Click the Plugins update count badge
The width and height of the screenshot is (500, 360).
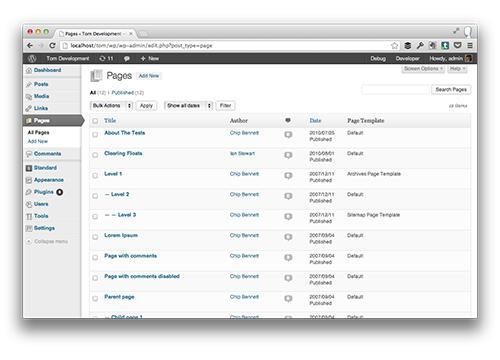point(60,192)
